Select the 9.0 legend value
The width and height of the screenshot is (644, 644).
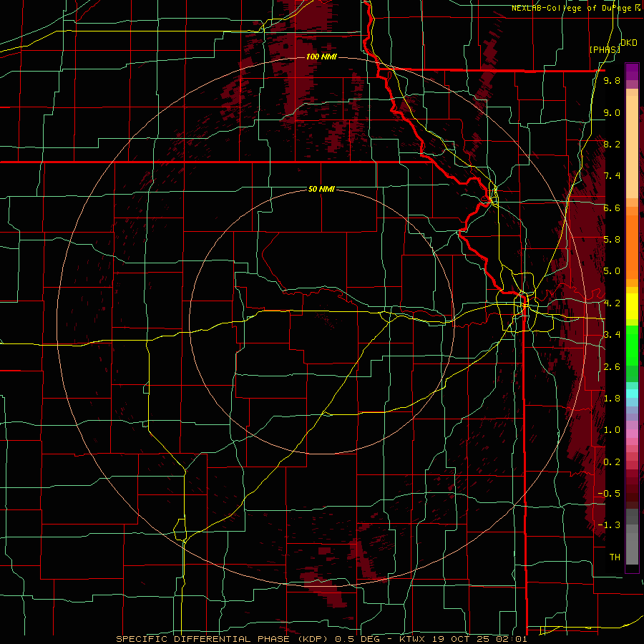coord(612,112)
